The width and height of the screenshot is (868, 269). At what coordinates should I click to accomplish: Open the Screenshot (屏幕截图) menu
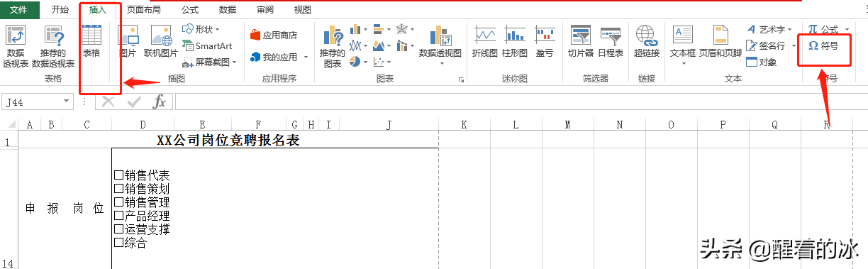coord(210,62)
